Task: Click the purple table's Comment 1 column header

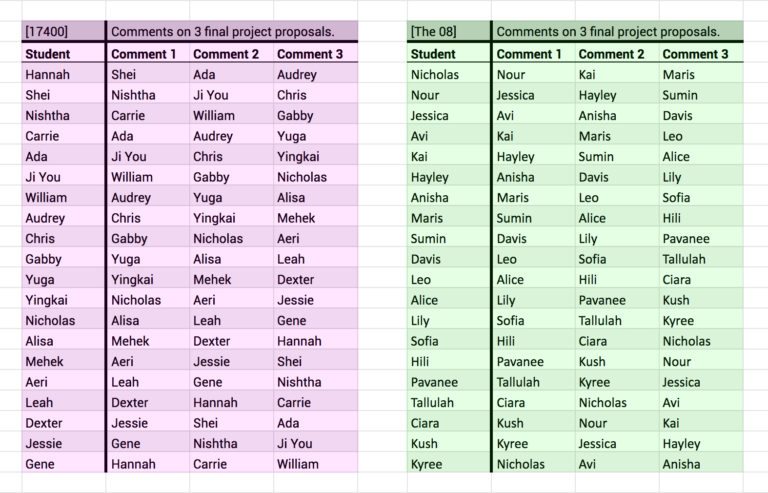Action: tap(148, 54)
